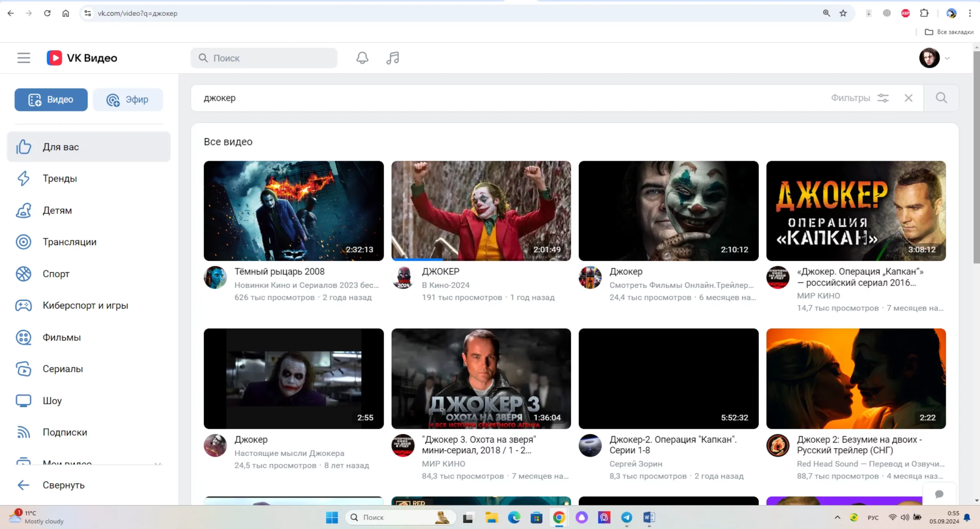This screenshot has height=529, width=980.
Task: Open the МИР КИНО channel link
Action: pyautogui.click(x=818, y=296)
